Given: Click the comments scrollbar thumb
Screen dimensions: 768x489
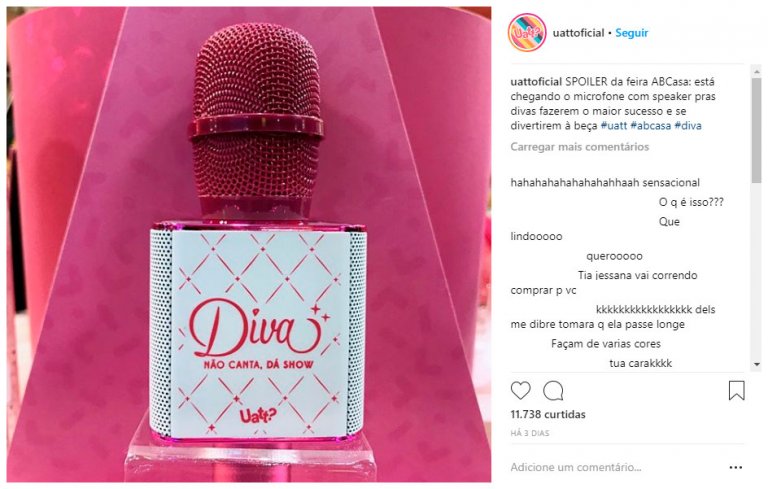Looking at the screenshot, I should tap(757, 130).
